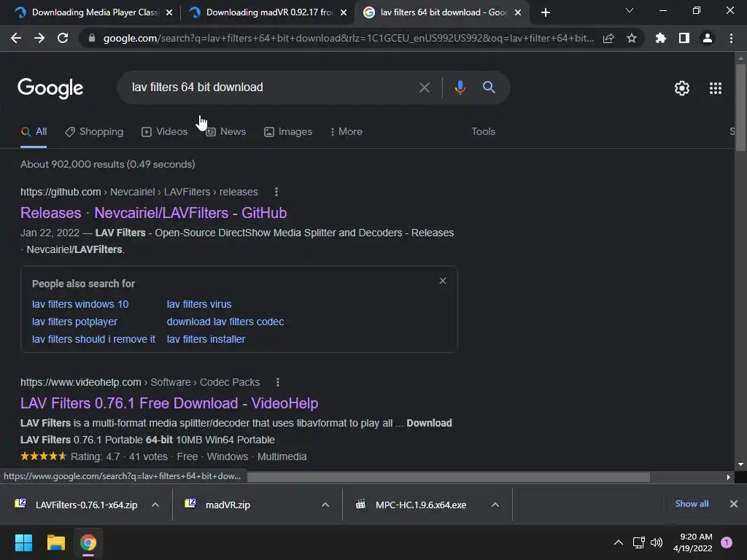Search lav filters potplayer
747x560 pixels.
74,322
